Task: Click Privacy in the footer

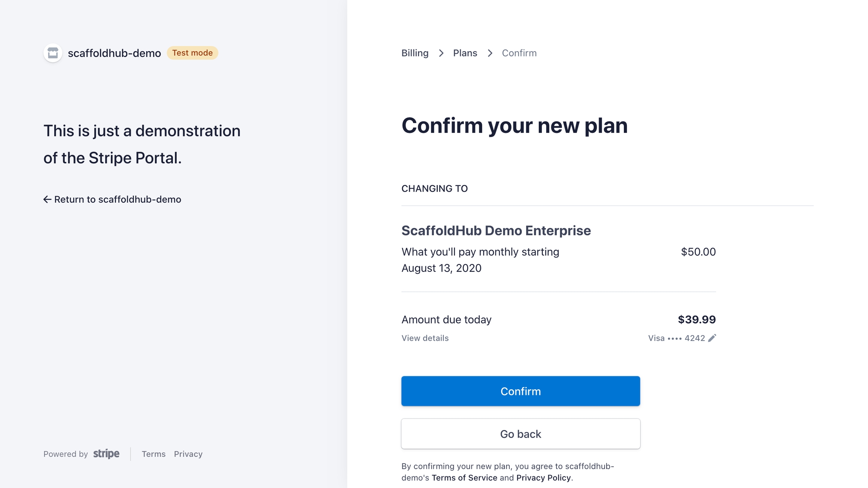Action: pos(188,454)
